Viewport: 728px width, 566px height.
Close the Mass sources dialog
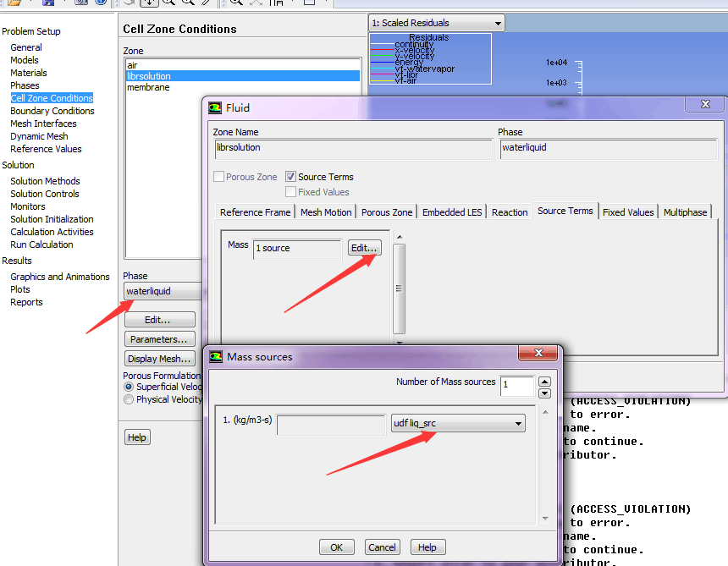tap(538, 353)
